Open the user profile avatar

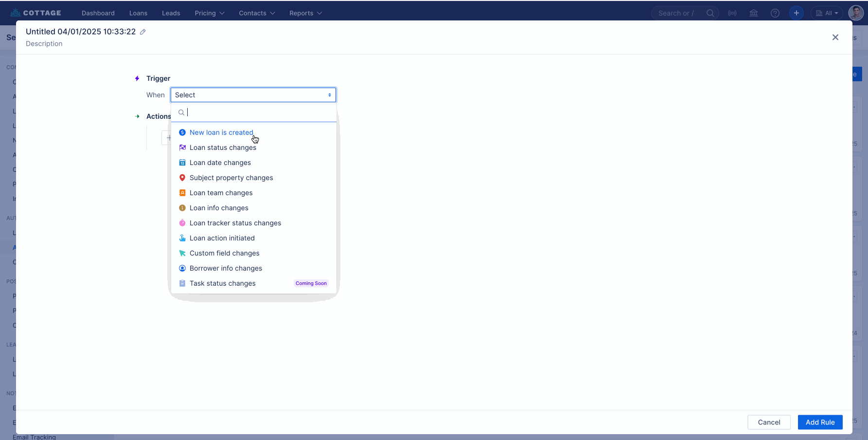[x=856, y=13]
